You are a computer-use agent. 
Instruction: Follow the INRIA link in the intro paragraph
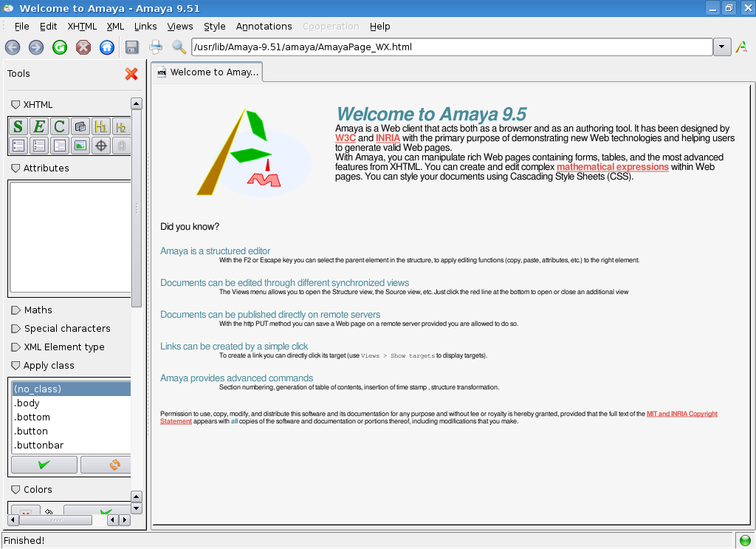(x=388, y=138)
